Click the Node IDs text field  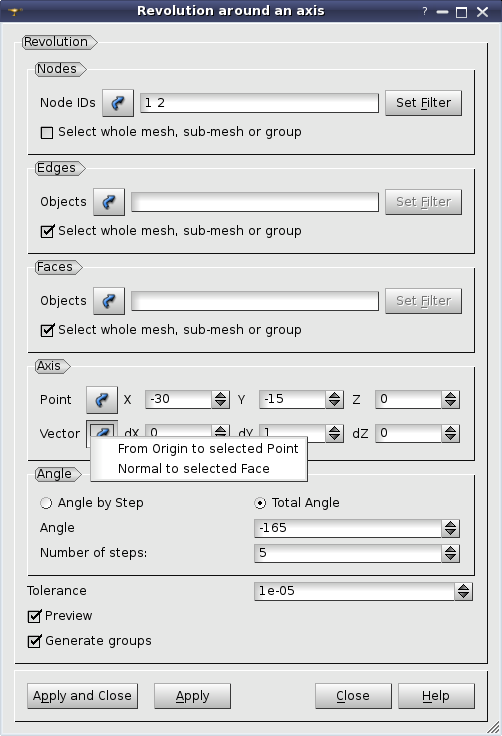[x=259, y=103]
